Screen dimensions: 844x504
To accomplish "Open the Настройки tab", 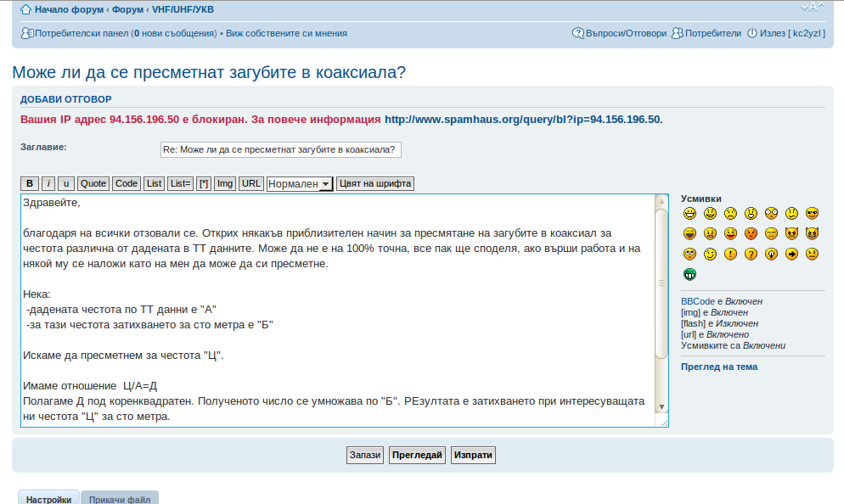I will click(48, 500).
